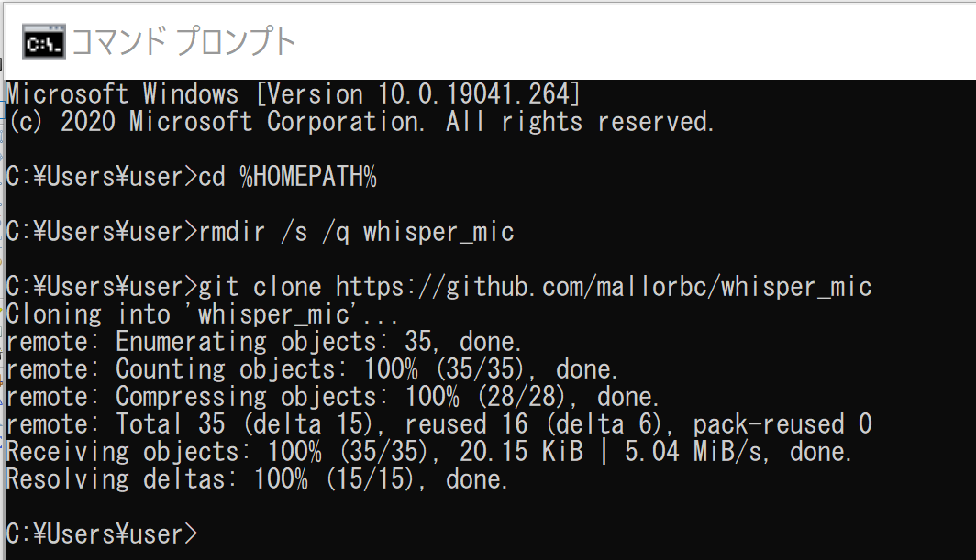The height and width of the screenshot is (560, 976).
Task: Click the Compressing objects (28/28) line
Action: [332, 396]
